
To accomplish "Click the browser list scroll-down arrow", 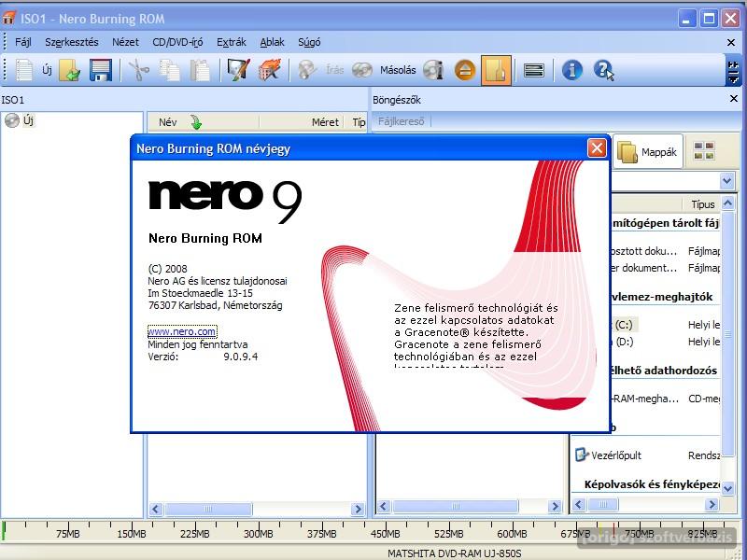I will click(x=727, y=488).
